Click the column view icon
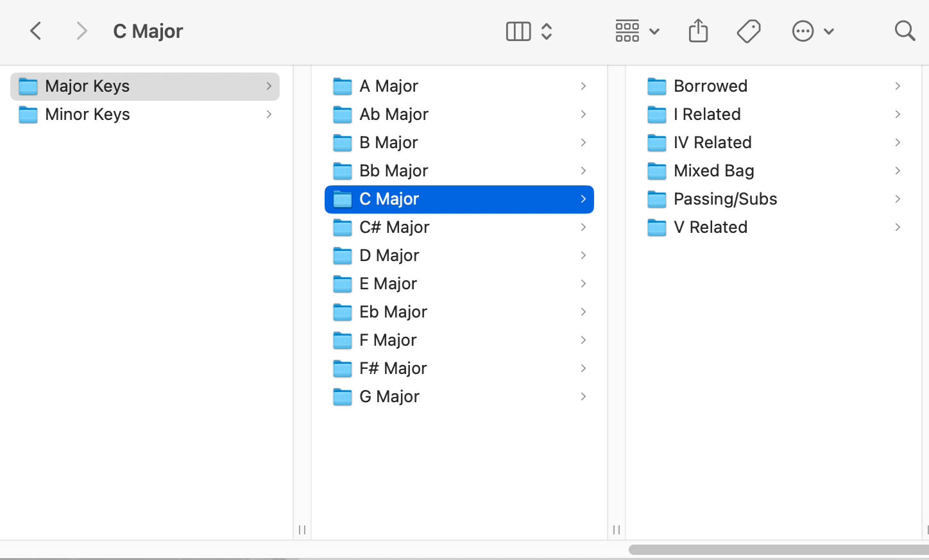This screenshot has width=929, height=560. (518, 31)
